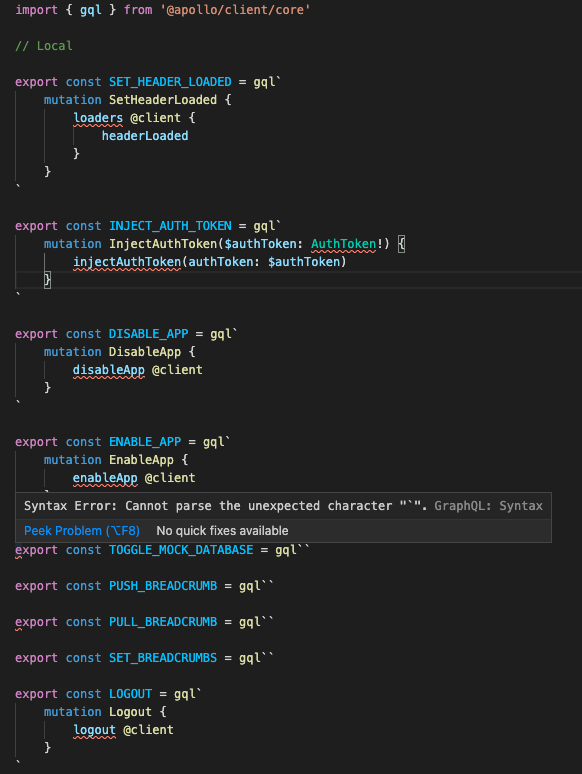The image size is (582, 774).
Task: Click the DISABLE_APP constant name
Action: 148,334
